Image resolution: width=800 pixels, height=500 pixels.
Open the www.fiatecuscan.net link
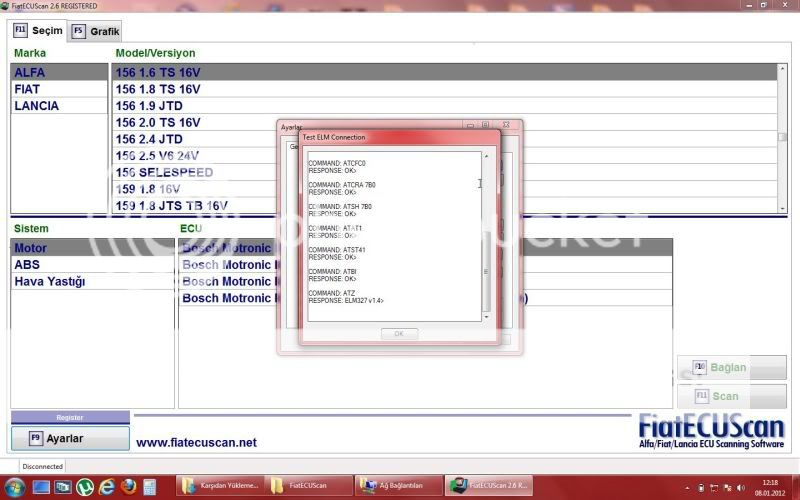[196, 442]
